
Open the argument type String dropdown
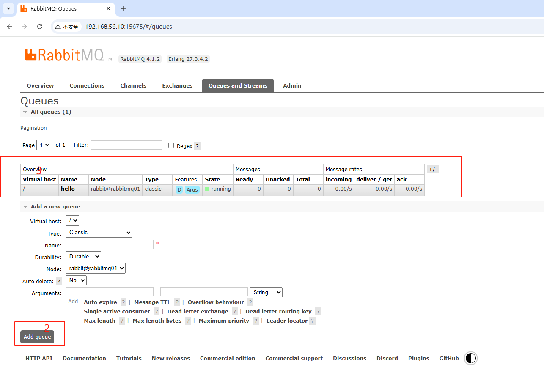click(266, 292)
